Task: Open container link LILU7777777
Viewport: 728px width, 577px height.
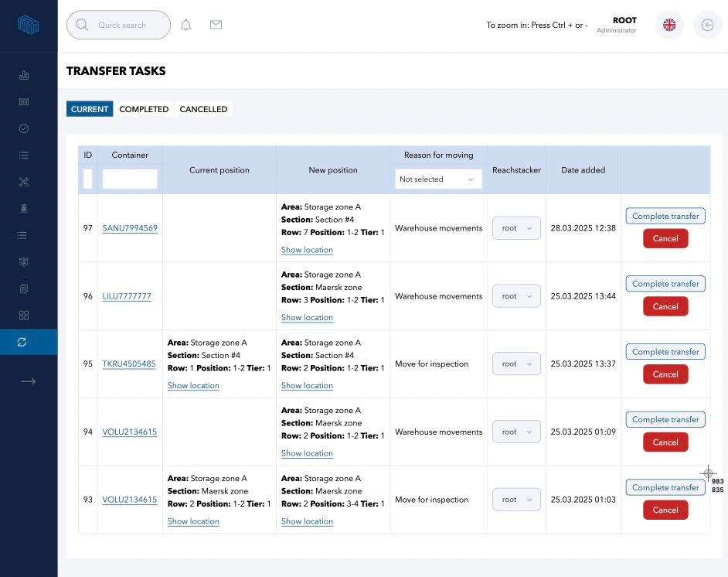Action: 127,296
